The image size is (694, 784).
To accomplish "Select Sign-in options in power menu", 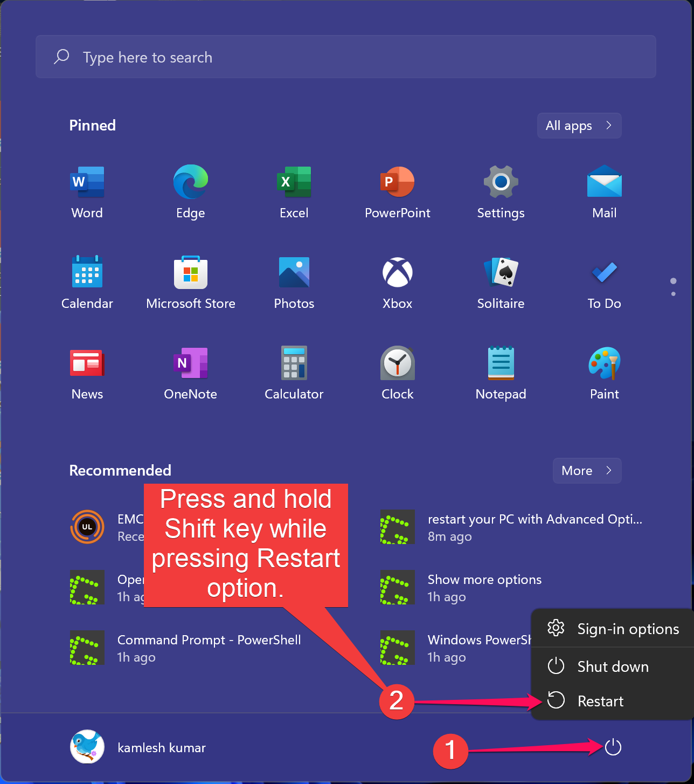I will [x=613, y=629].
